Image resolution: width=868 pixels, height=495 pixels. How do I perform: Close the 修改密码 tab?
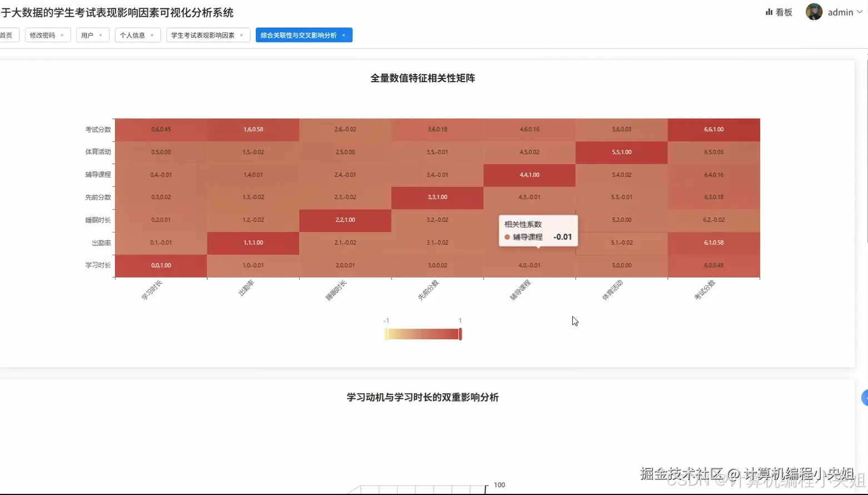point(62,35)
